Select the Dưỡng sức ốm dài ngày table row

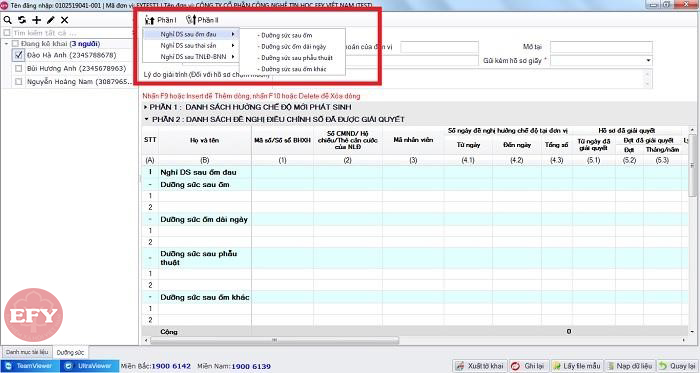point(415,219)
